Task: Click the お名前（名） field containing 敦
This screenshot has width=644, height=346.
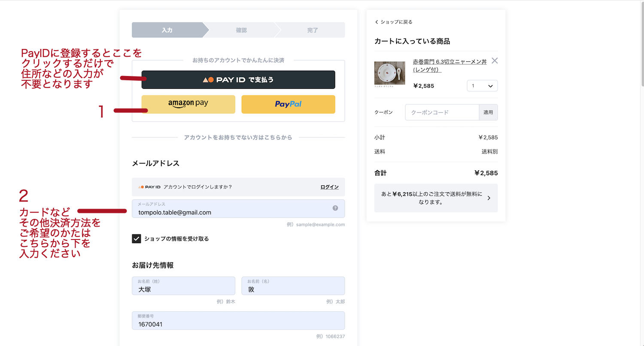Action: [293, 286]
